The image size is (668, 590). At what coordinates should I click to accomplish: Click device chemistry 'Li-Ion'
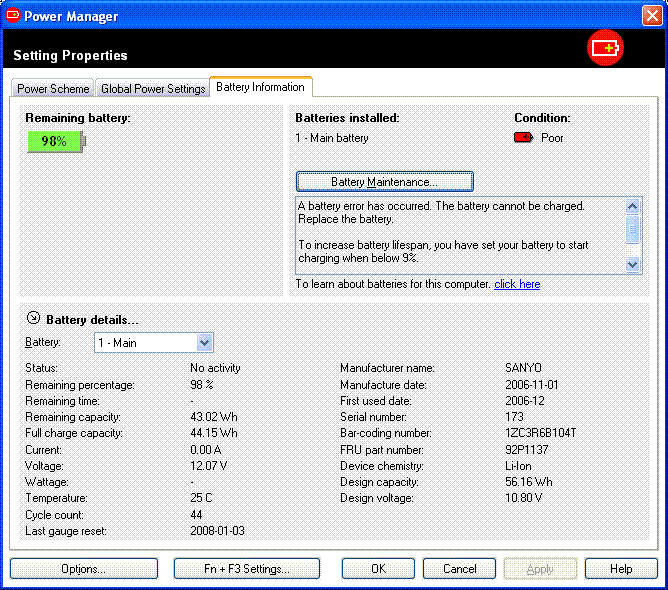click(518, 466)
